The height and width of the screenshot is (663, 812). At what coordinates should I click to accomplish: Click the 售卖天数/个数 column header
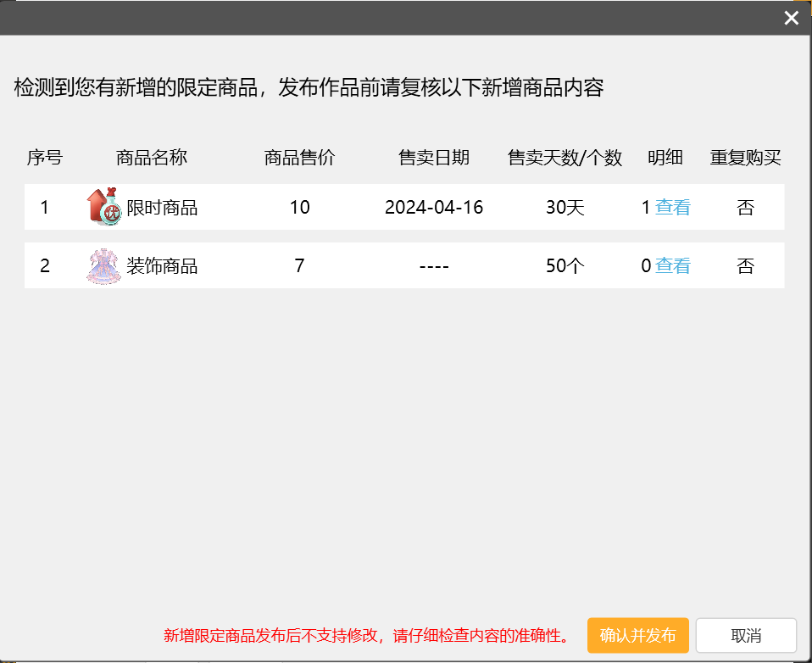[565, 157]
